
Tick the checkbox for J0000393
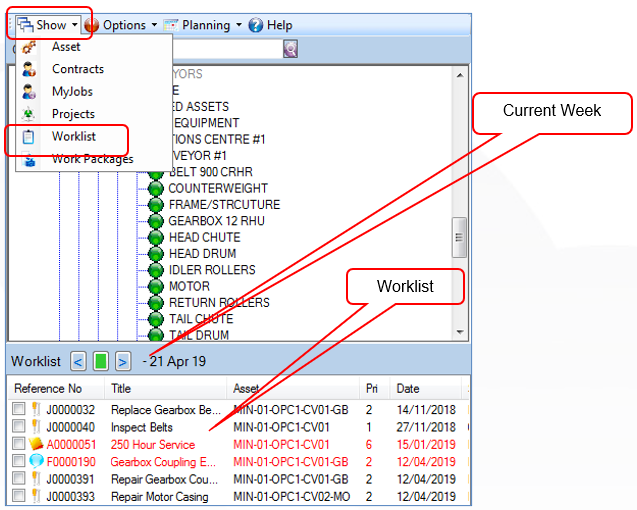click(x=19, y=496)
